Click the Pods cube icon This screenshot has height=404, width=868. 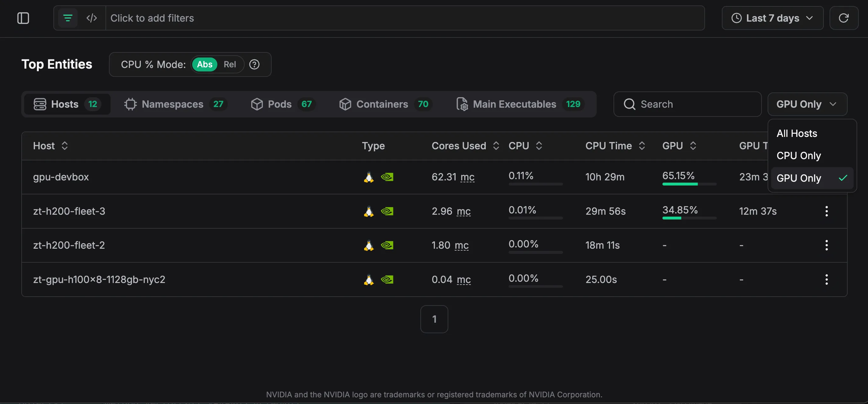257,104
